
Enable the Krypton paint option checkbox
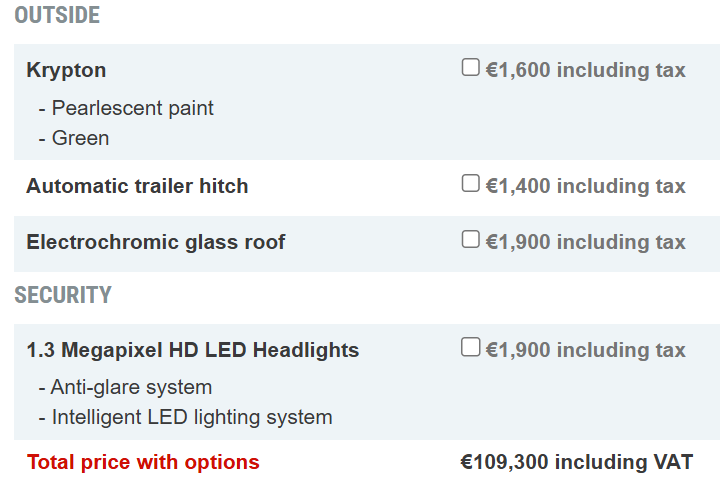point(471,69)
